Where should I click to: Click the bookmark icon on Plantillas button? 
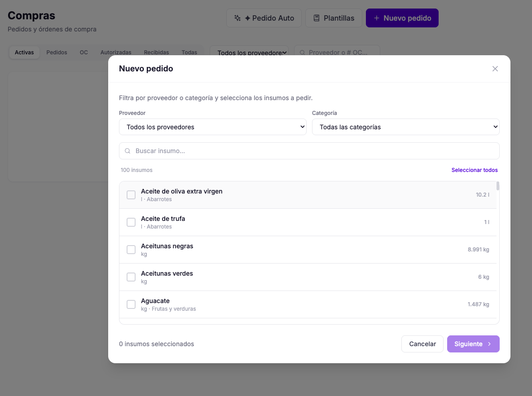click(x=316, y=18)
